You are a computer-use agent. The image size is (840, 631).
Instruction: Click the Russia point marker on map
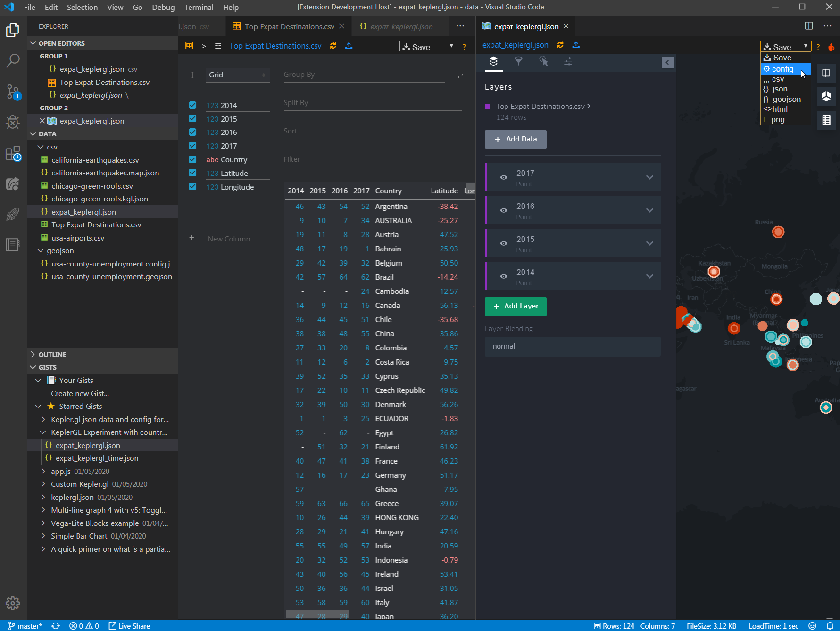pos(778,232)
